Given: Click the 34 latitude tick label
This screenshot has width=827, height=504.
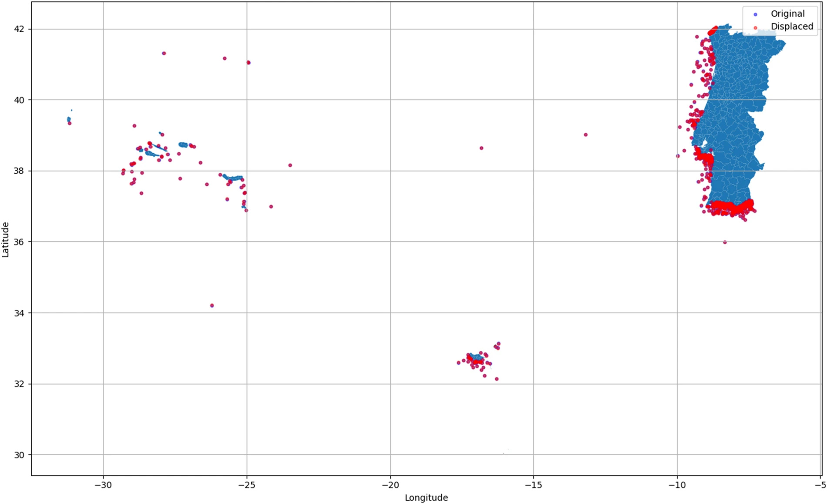Looking at the screenshot, I should coord(20,313).
